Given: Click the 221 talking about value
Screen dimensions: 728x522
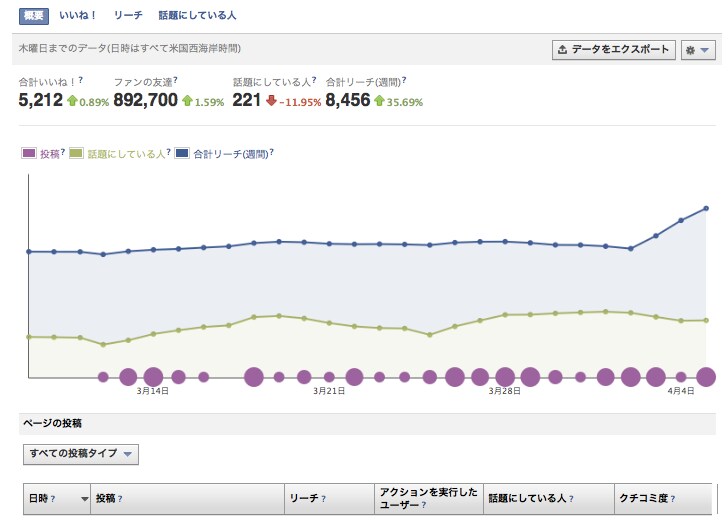Looking at the screenshot, I should point(247,100).
